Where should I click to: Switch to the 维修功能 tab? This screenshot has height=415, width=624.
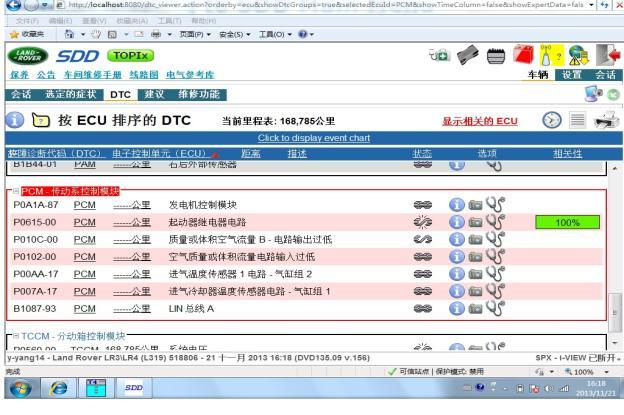coord(199,94)
